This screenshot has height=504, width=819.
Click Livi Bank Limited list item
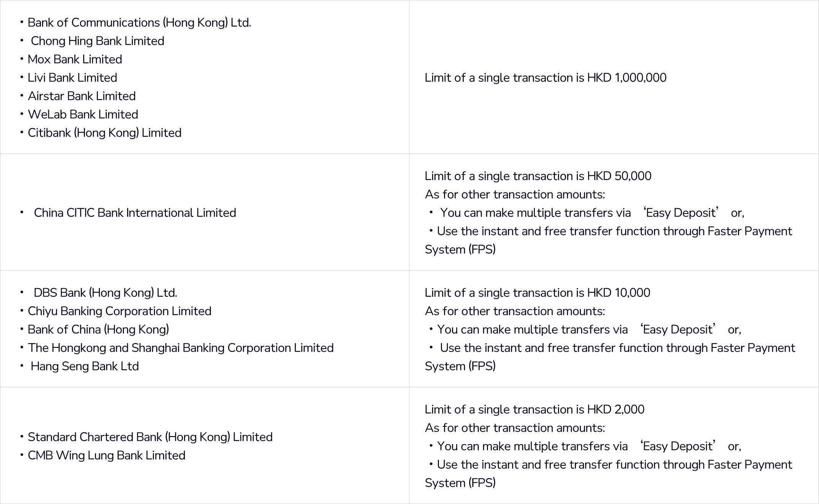[x=72, y=78]
